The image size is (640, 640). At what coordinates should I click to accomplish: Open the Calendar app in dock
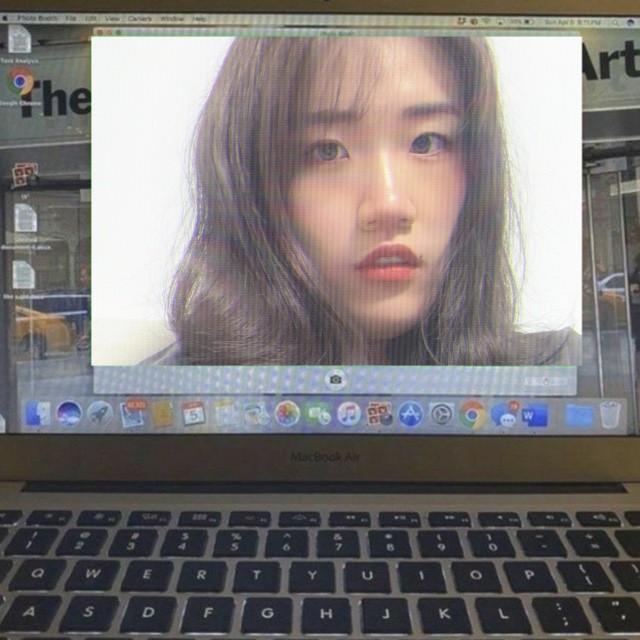pyautogui.click(x=194, y=413)
